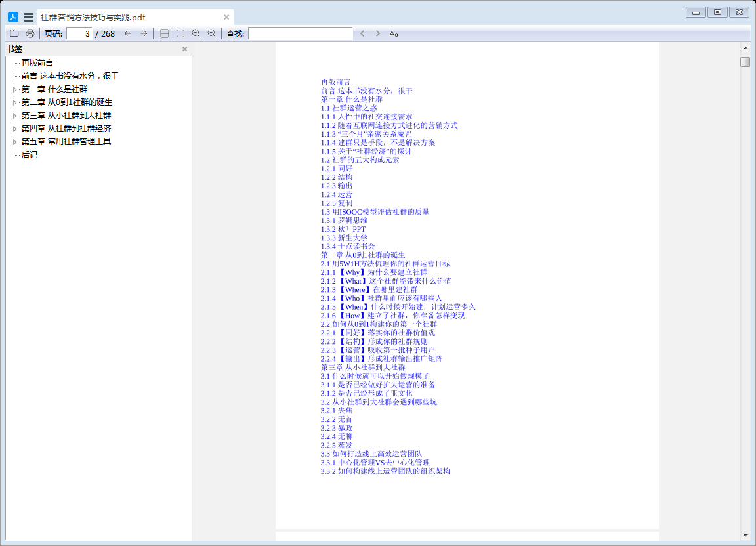Switch to single page view

180,33
